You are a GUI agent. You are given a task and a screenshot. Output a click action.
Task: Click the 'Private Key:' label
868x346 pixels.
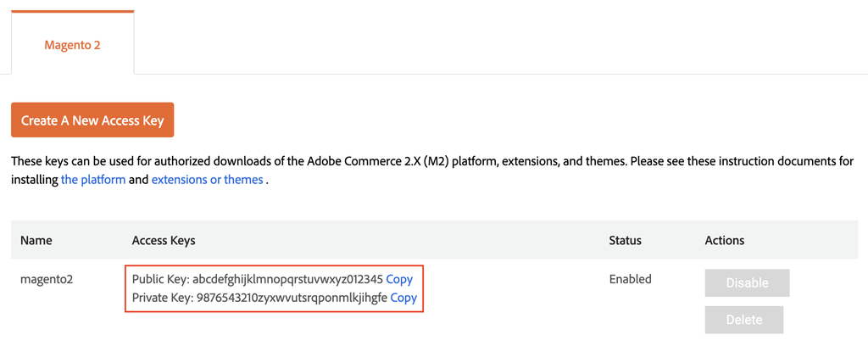point(163,298)
